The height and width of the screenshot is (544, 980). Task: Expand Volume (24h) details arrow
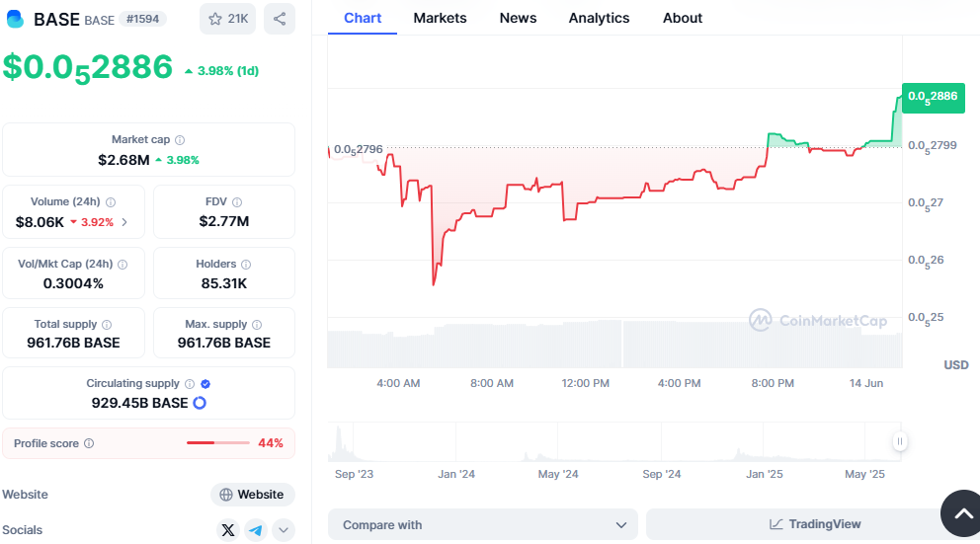coord(124,222)
